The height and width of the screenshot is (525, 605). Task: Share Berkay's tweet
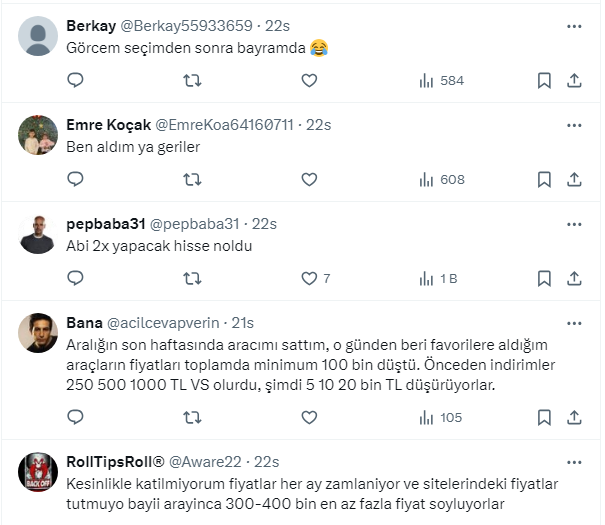[x=574, y=80]
